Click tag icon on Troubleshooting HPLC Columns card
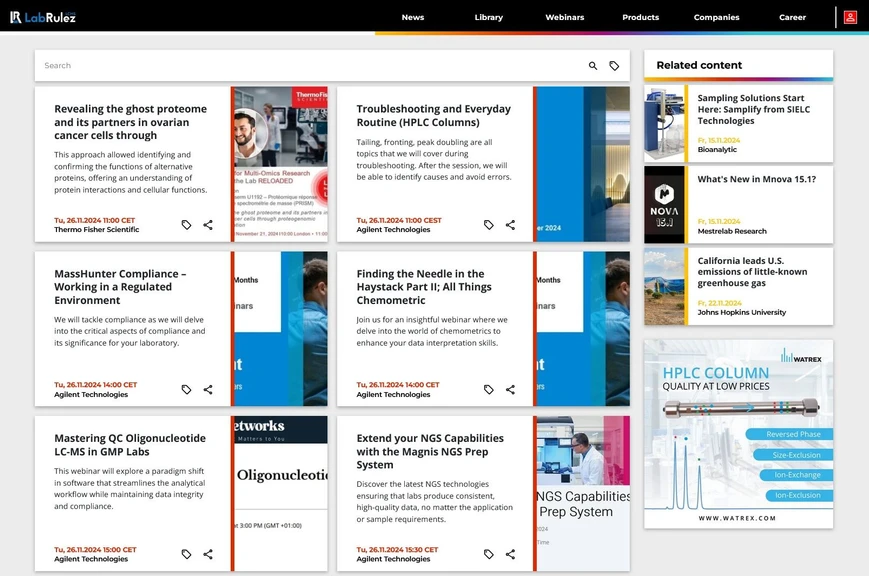 (488, 225)
